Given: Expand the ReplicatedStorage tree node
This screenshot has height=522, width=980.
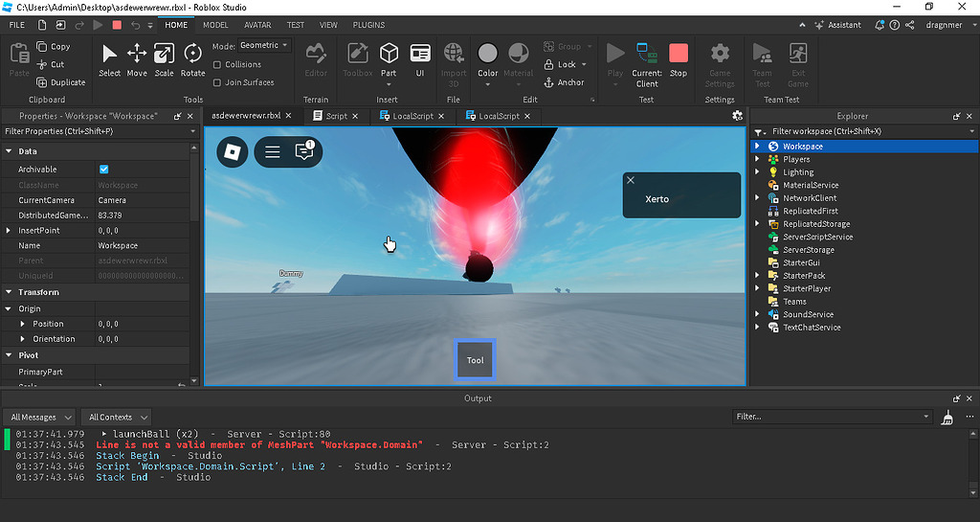Looking at the screenshot, I should 757,224.
